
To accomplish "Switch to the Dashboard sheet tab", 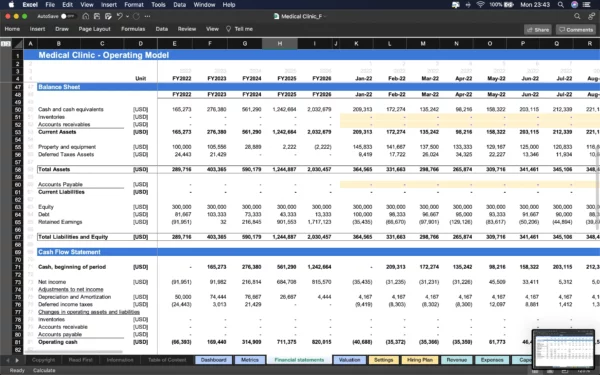I will coord(214,360).
